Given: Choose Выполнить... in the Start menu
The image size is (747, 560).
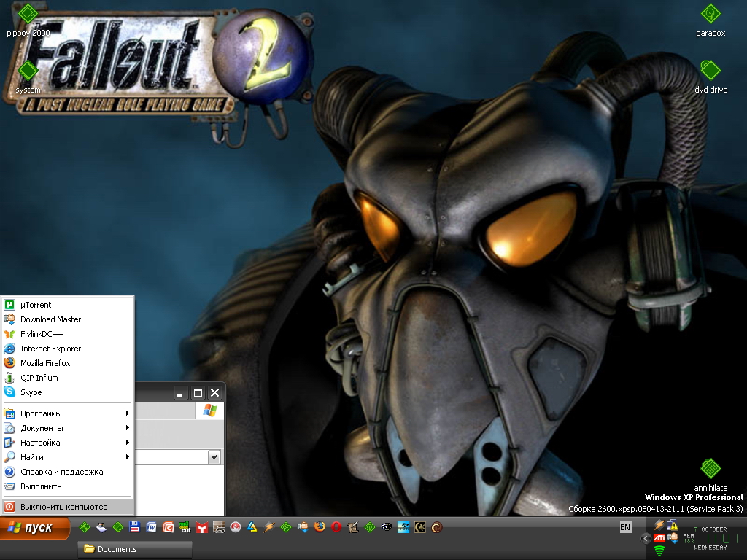Looking at the screenshot, I should point(67,486).
